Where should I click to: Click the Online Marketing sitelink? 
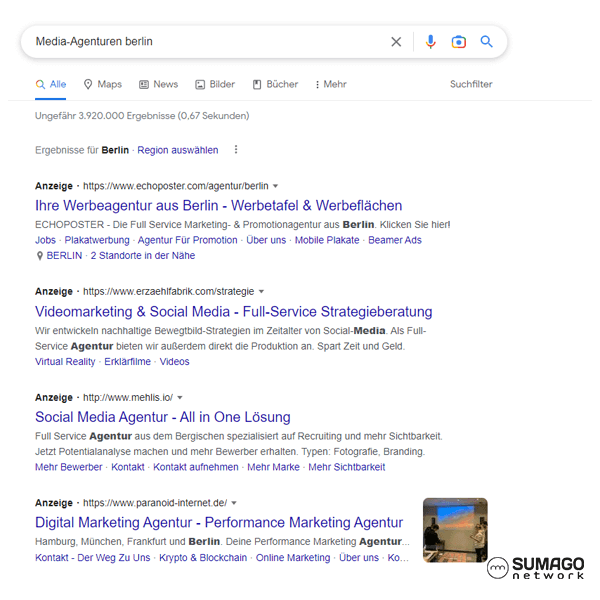(293, 558)
